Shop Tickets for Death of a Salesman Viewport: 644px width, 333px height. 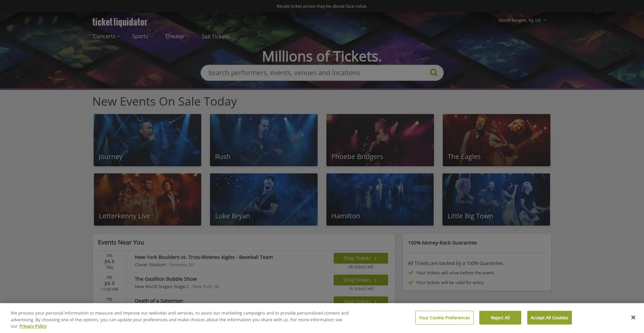[361, 300]
